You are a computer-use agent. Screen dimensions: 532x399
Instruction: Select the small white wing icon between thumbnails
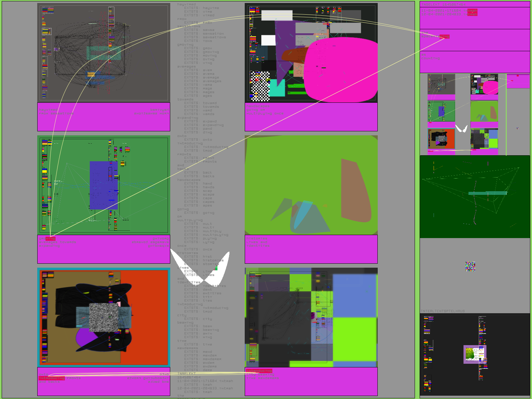point(461,128)
